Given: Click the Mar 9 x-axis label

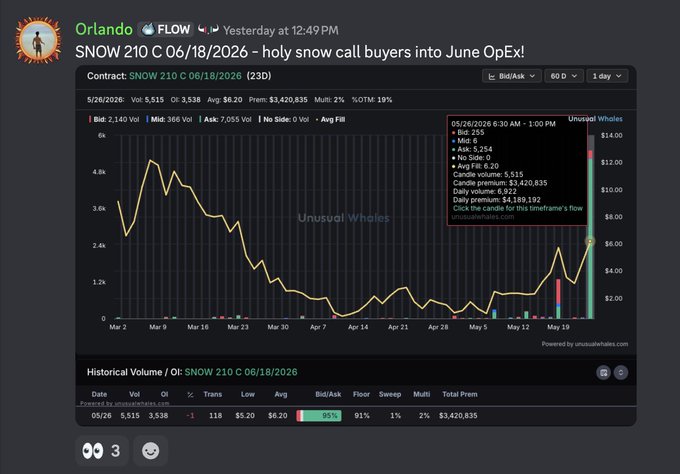Looking at the screenshot, I should (x=158, y=327).
